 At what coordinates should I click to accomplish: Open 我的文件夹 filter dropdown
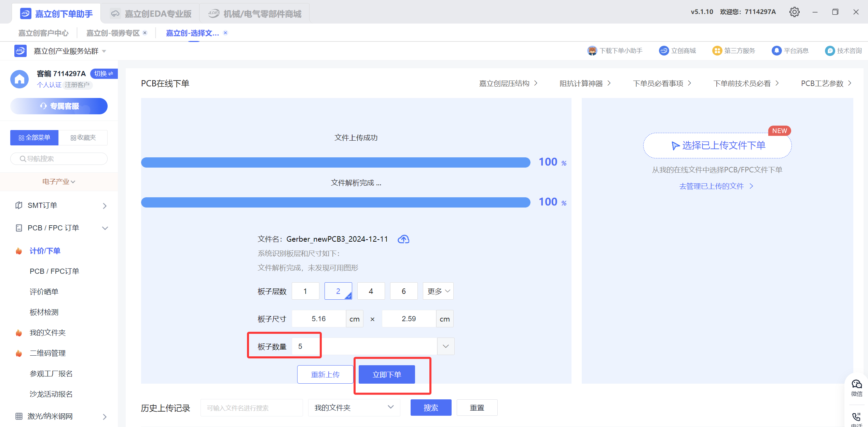pyautogui.click(x=354, y=408)
